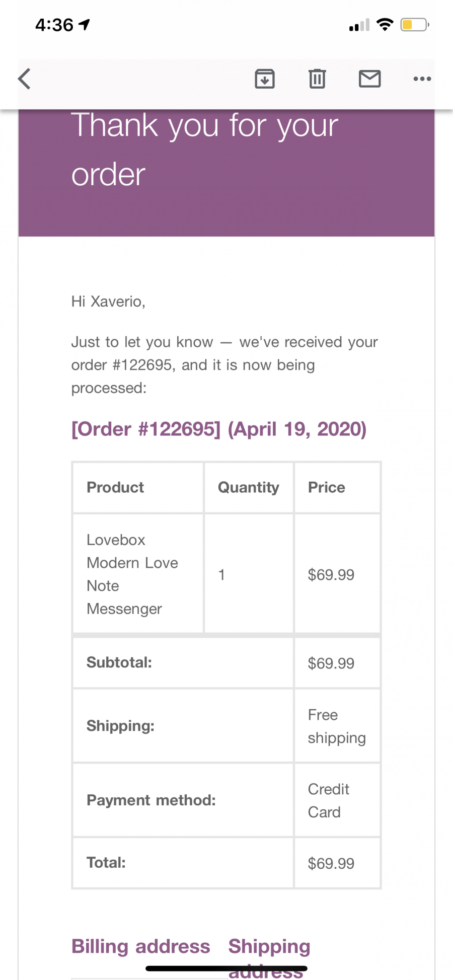Tap the Billing address heading
The width and height of the screenshot is (453, 980).
[140, 946]
